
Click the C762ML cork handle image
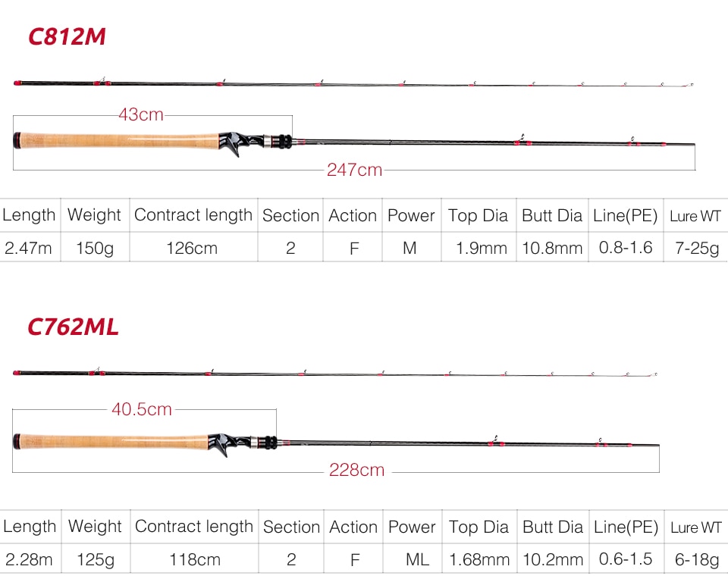(x=111, y=441)
